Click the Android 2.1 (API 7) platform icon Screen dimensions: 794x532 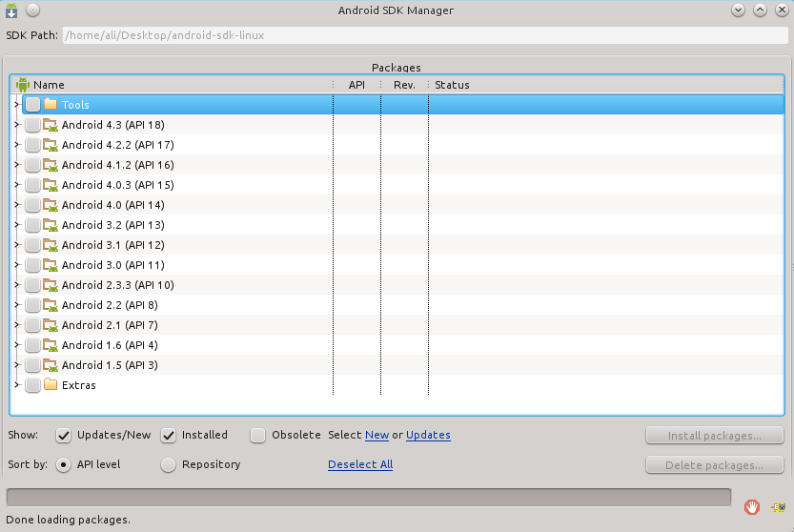(51, 325)
